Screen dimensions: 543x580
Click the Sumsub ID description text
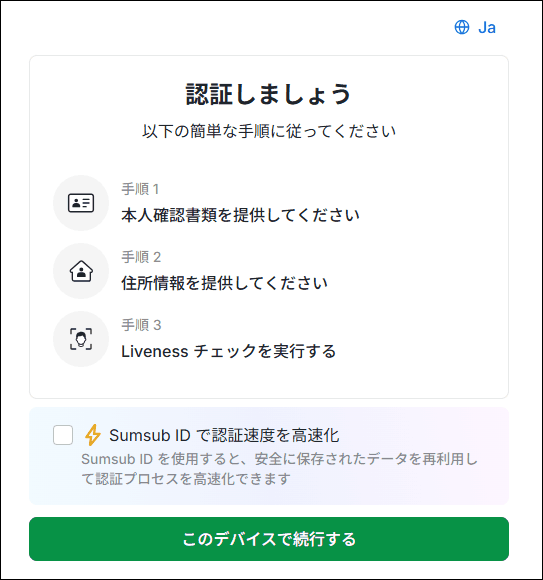279,469
